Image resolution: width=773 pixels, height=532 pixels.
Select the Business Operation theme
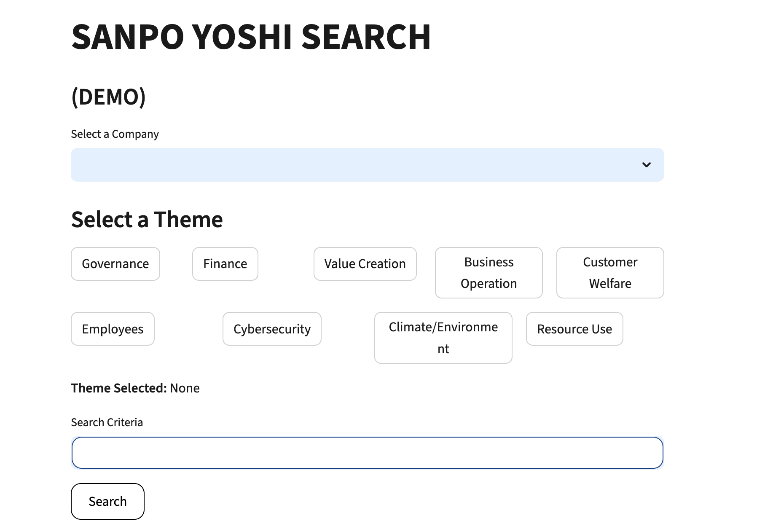[x=488, y=273]
